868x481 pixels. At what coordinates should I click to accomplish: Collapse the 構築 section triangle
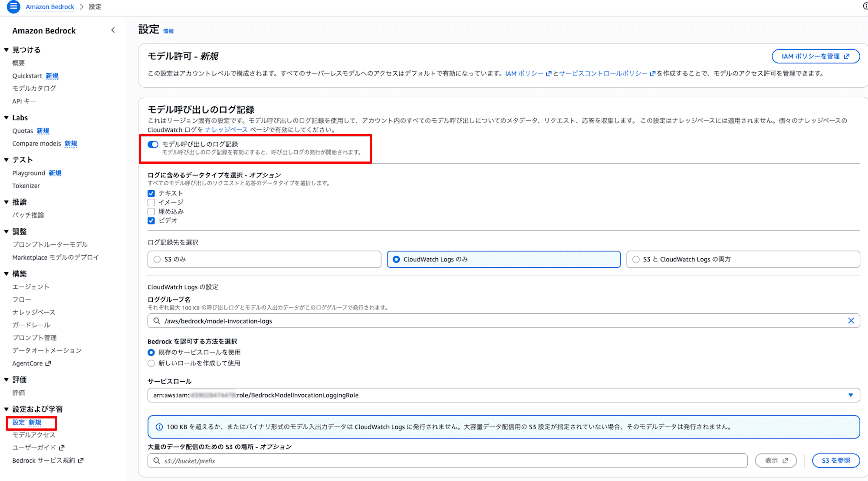[7, 274]
